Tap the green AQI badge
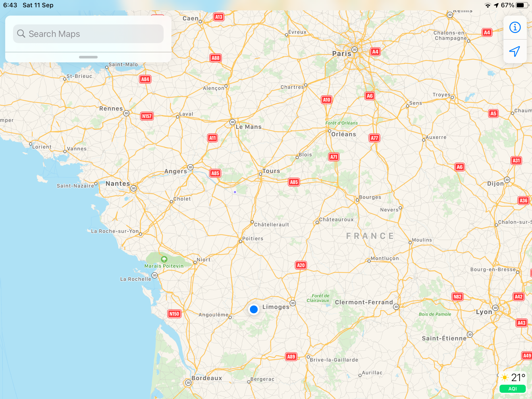The height and width of the screenshot is (399, 532). (512, 389)
